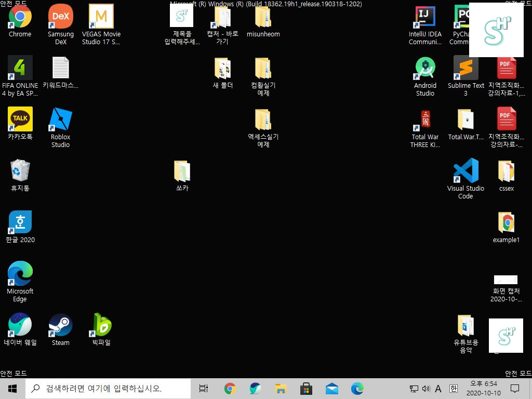Select the Visual Studio Code shortcut
The height and width of the screenshot is (399, 532).
[x=466, y=179]
